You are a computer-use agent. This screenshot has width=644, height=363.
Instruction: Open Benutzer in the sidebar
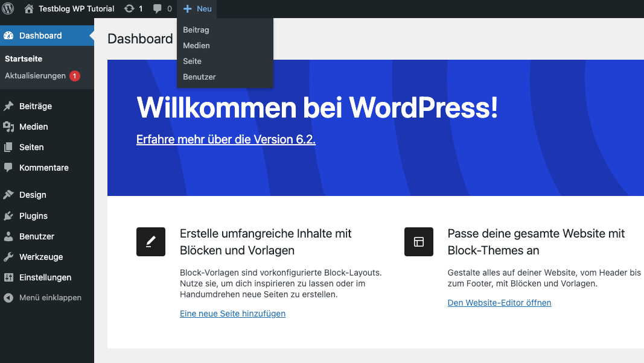(x=47, y=236)
